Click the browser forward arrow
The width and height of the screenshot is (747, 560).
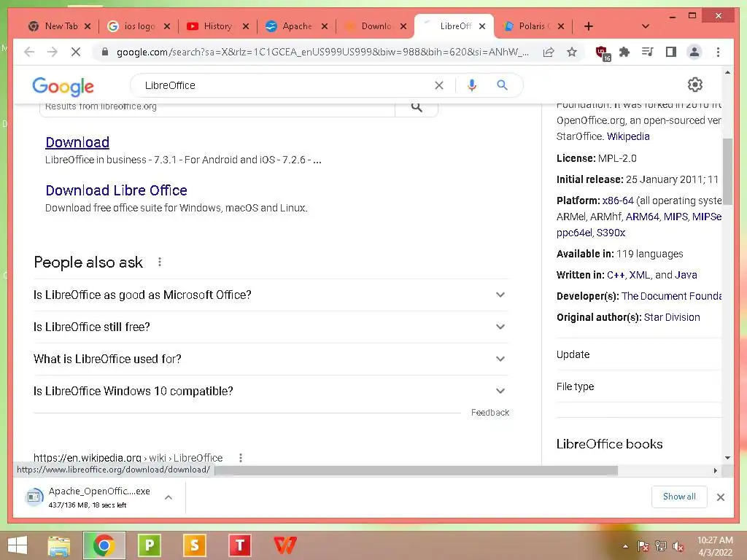pos(53,52)
